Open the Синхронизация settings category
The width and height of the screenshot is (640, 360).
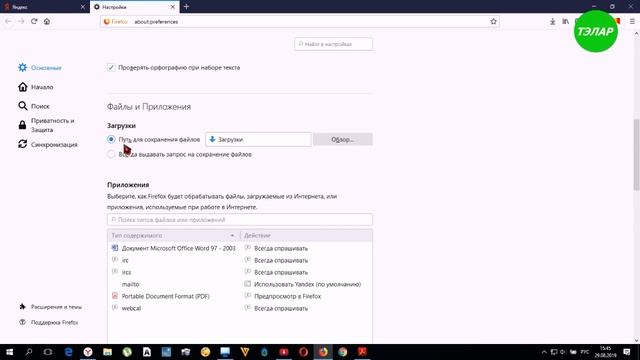pyautogui.click(x=48, y=144)
